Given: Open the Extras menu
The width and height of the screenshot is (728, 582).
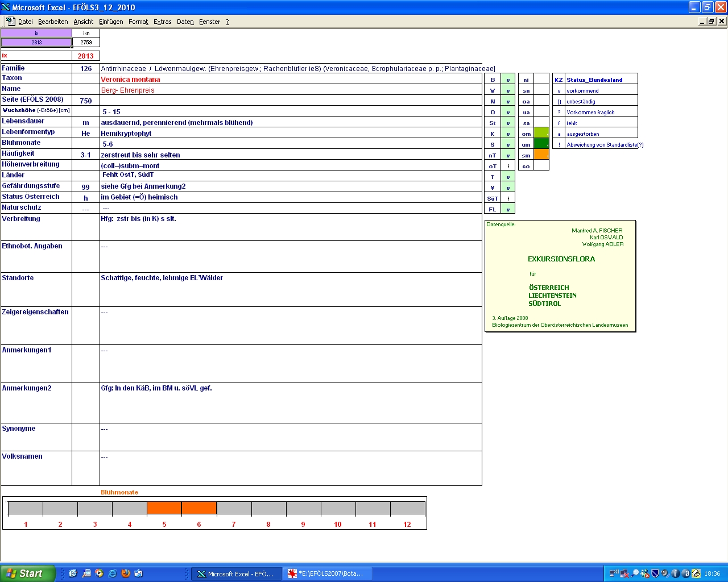Looking at the screenshot, I should [163, 22].
